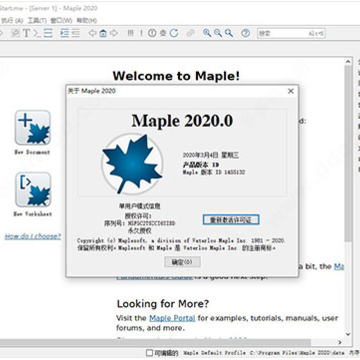Open the 执行 (A) menu
Screen dimensions: 360x360
click(x=12, y=21)
